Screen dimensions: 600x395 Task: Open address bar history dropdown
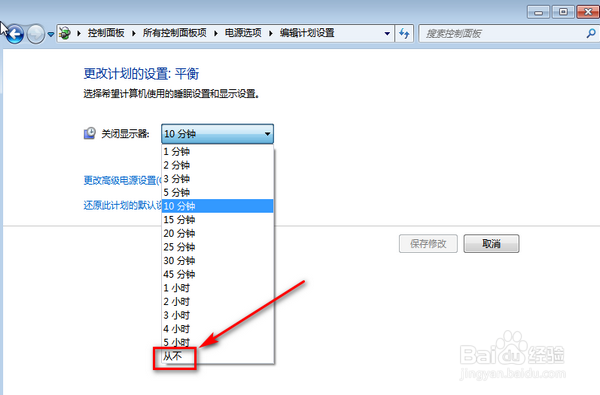click(x=387, y=34)
